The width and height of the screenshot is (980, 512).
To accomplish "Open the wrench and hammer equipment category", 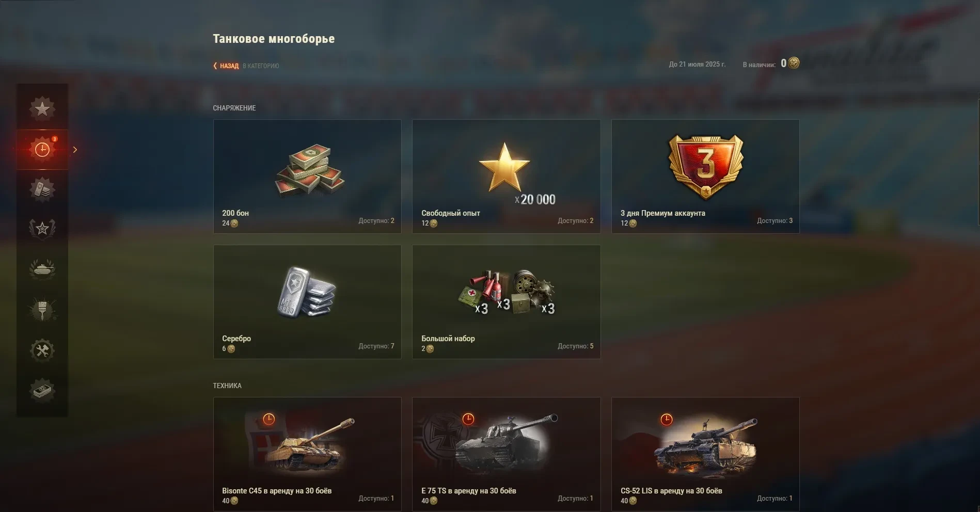I will point(42,350).
